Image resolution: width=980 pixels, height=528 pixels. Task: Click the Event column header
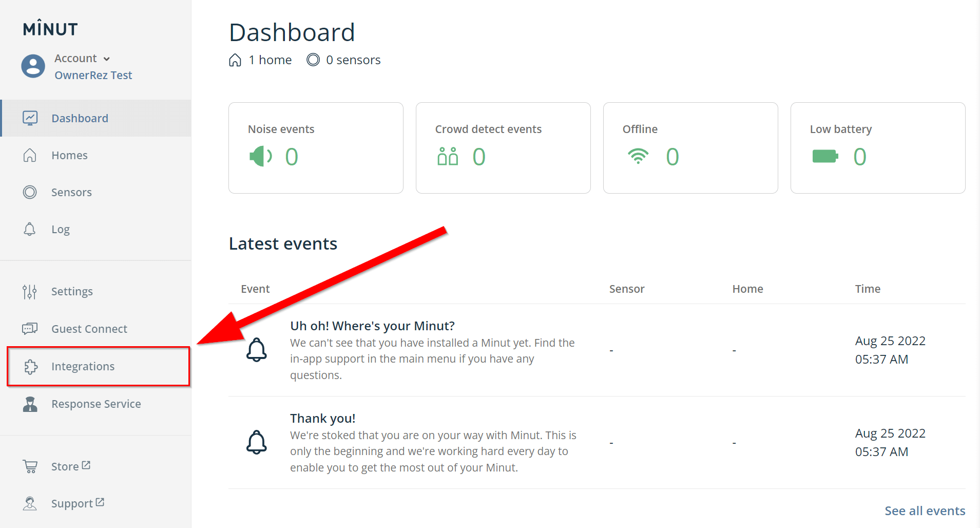point(255,289)
